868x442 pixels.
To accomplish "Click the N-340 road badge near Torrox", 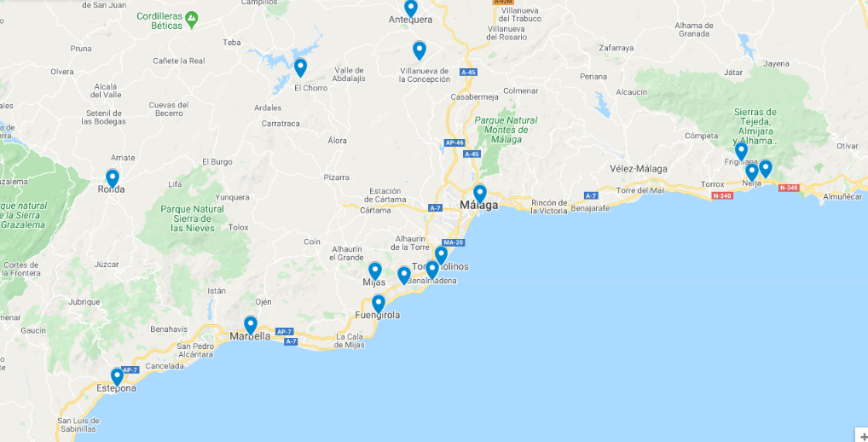I will (722, 195).
